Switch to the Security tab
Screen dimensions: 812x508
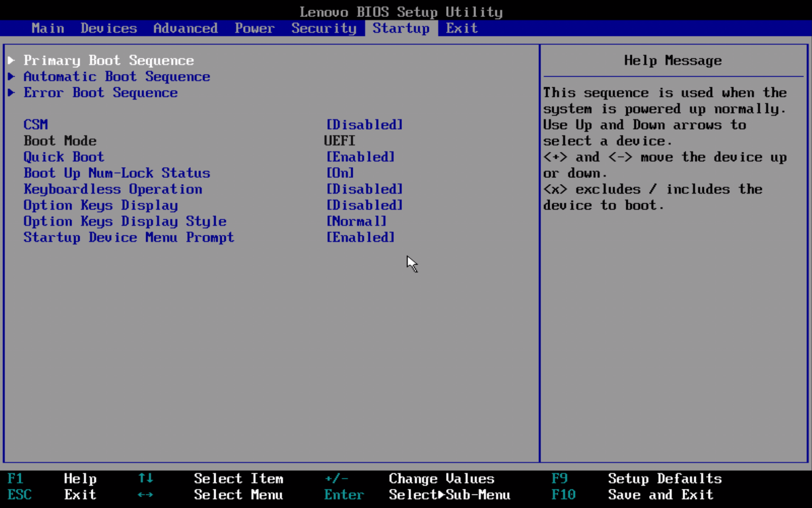coord(324,28)
